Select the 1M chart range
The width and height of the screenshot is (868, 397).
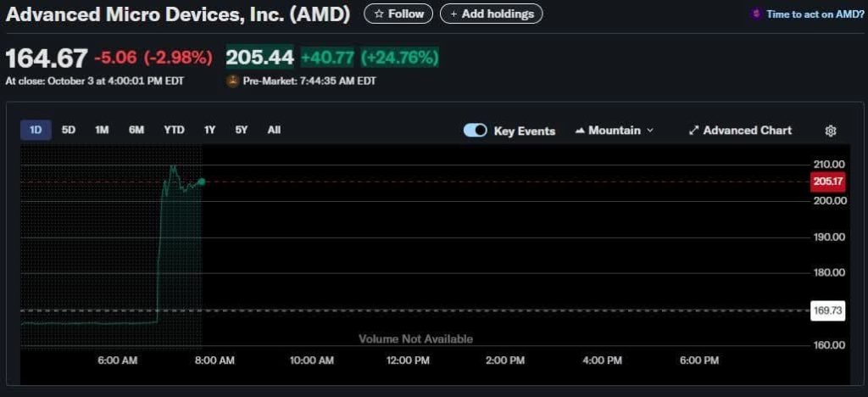click(102, 130)
